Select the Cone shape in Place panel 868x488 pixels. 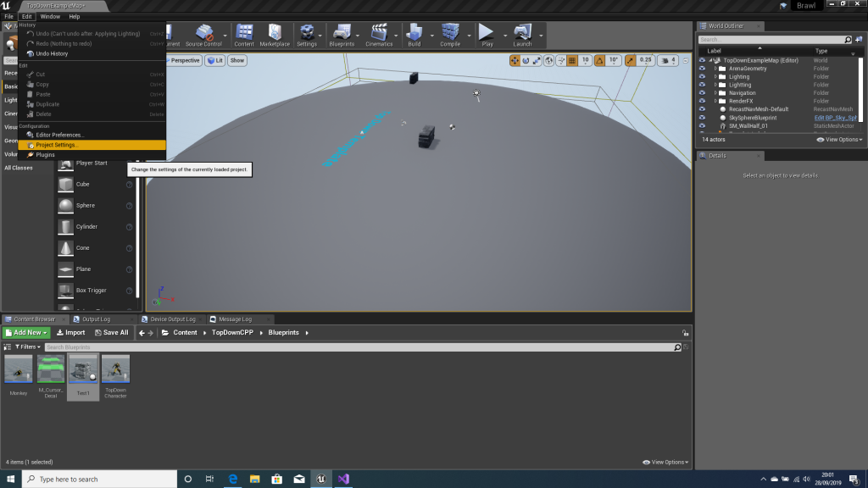[82, 248]
